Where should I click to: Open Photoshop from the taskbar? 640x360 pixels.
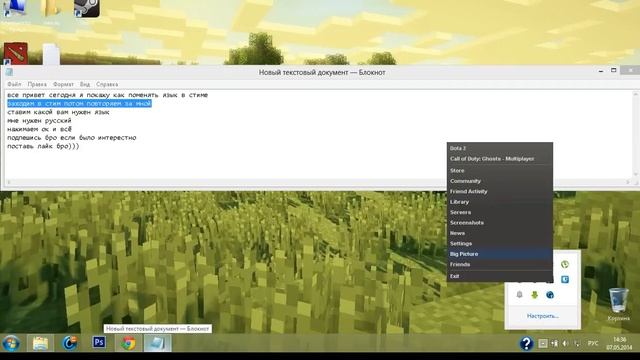pos(99,342)
